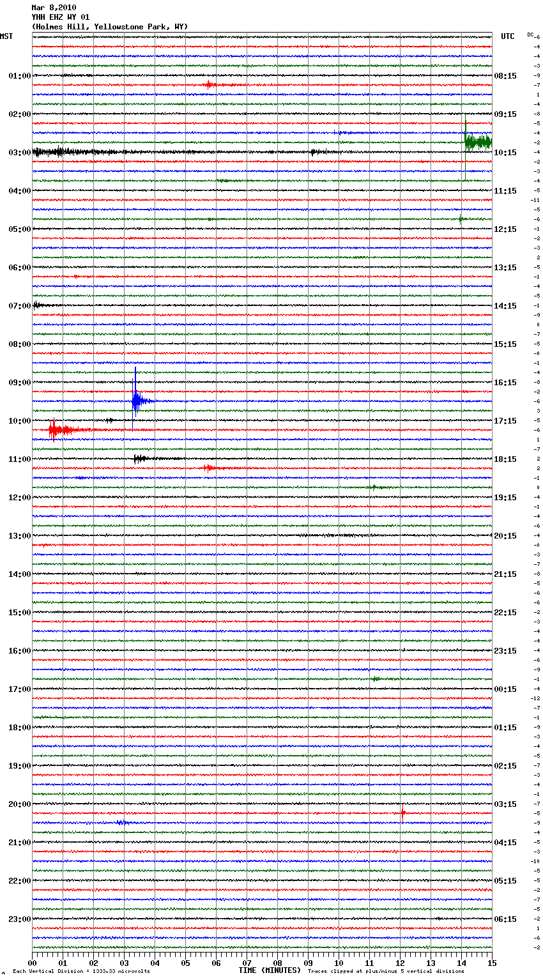Select the '20:00' MST time label
This screenshot has width=543, height=980.
(20, 804)
